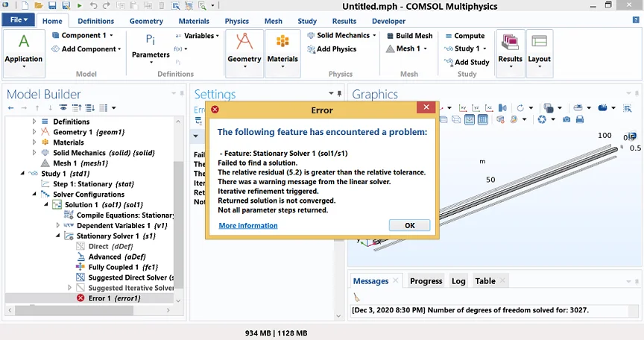Click the Help question mark icon
The height and width of the screenshot is (340, 644).
tap(636, 19)
